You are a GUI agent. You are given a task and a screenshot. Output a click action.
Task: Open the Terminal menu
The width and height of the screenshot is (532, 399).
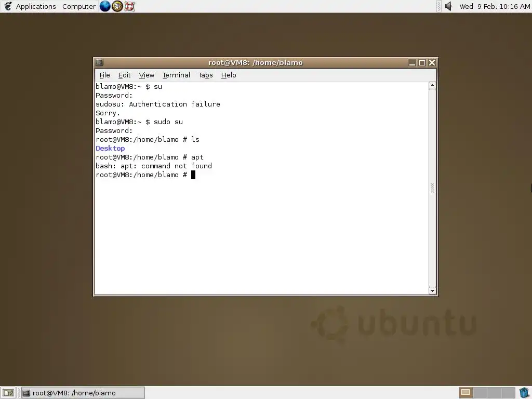pos(176,75)
